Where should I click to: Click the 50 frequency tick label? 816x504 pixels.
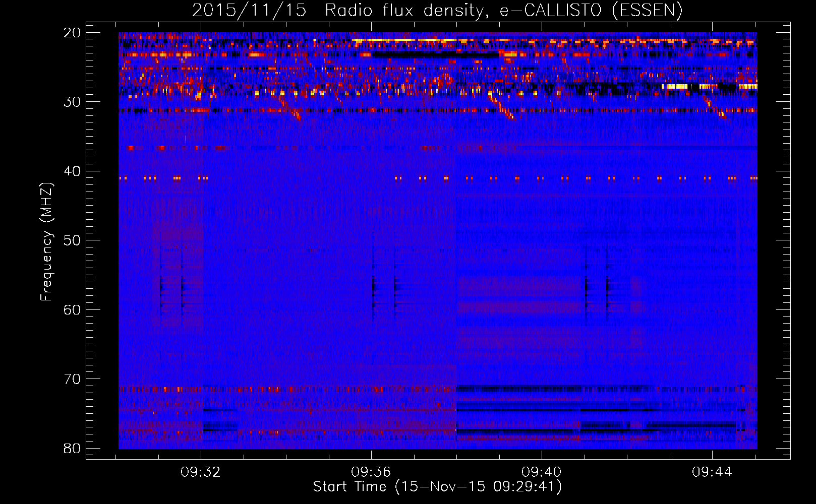[73, 240]
